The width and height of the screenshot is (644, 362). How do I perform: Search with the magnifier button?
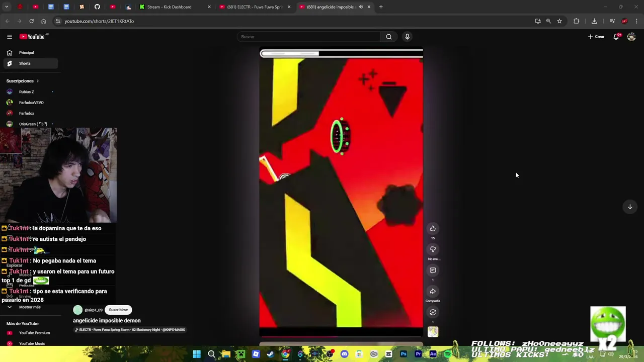(388, 37)
